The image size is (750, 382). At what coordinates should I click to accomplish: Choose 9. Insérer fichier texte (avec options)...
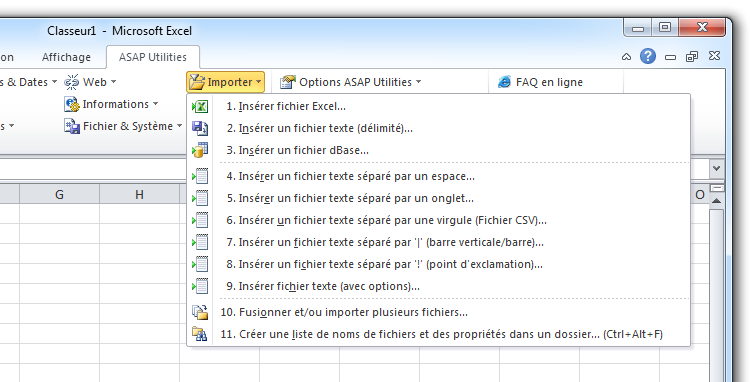pos(439,286)
